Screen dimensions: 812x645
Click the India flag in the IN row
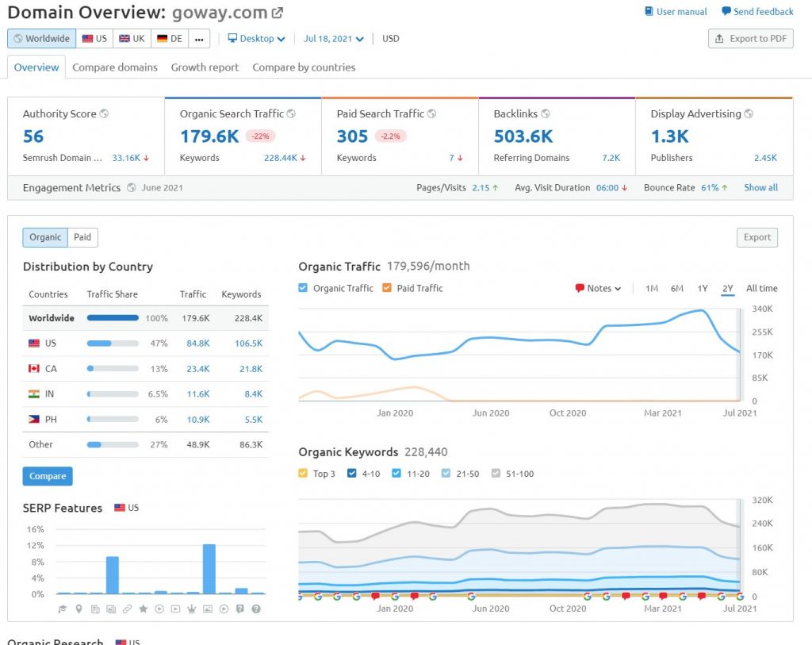pos(34,394)
